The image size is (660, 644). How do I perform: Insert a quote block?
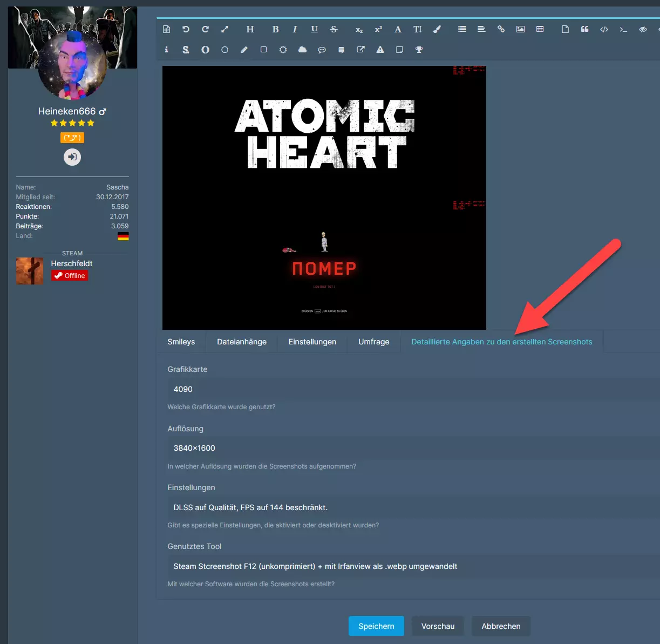pyautogui.click(x=584, y=29)
